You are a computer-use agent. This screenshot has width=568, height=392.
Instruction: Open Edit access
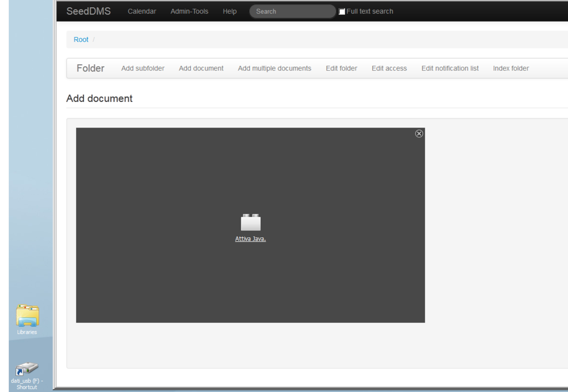click(x=389, y=69)
